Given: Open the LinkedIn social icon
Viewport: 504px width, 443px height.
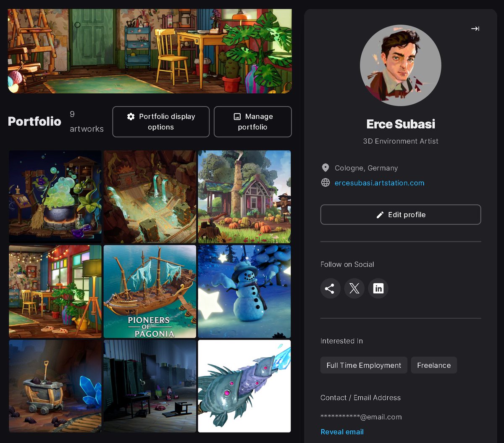Looking at the screenshot, I should click(378, 289).
